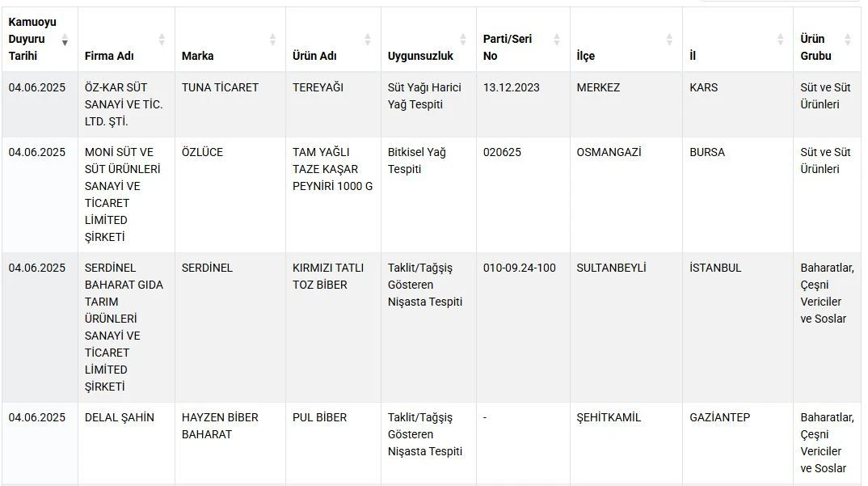The image size is (868, 486).
Task: Toggle the Parti/Seri No sort icon
Action: [557, 40]
